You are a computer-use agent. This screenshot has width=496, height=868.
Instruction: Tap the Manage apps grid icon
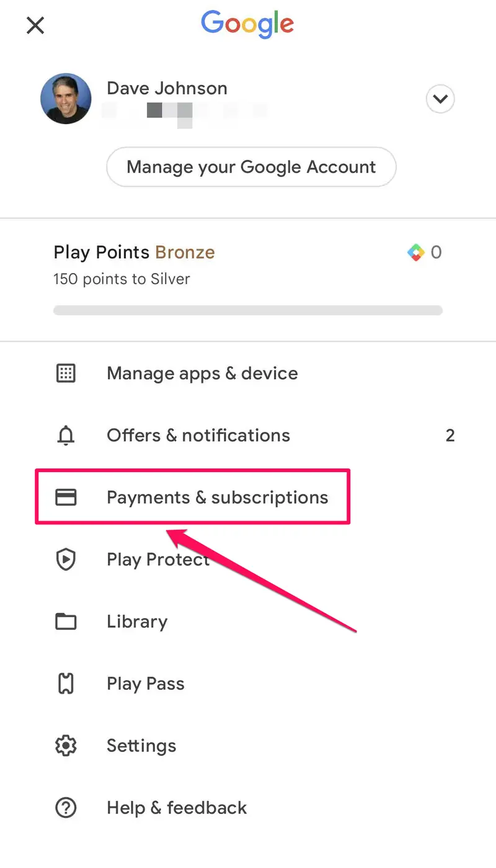pos(66,373)
